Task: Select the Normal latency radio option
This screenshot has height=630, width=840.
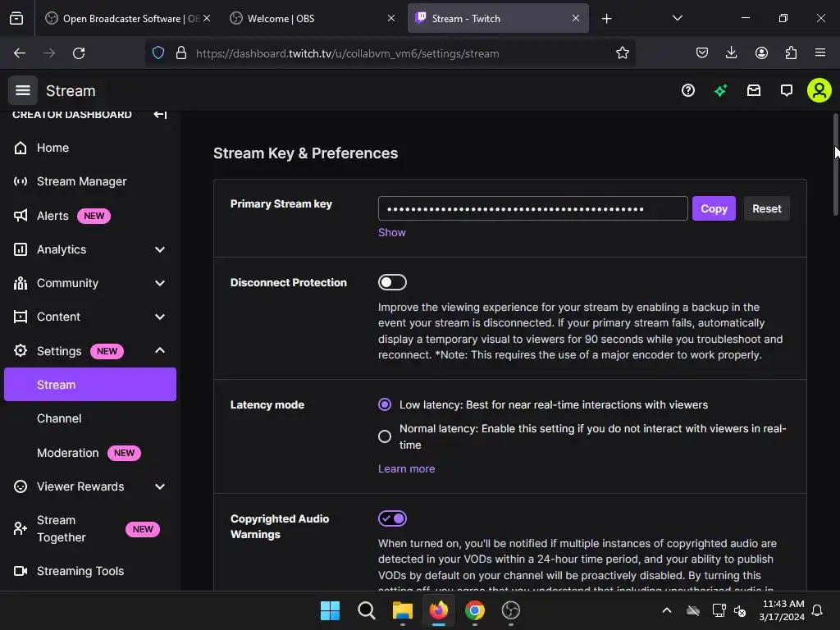Action: point(385,436)
